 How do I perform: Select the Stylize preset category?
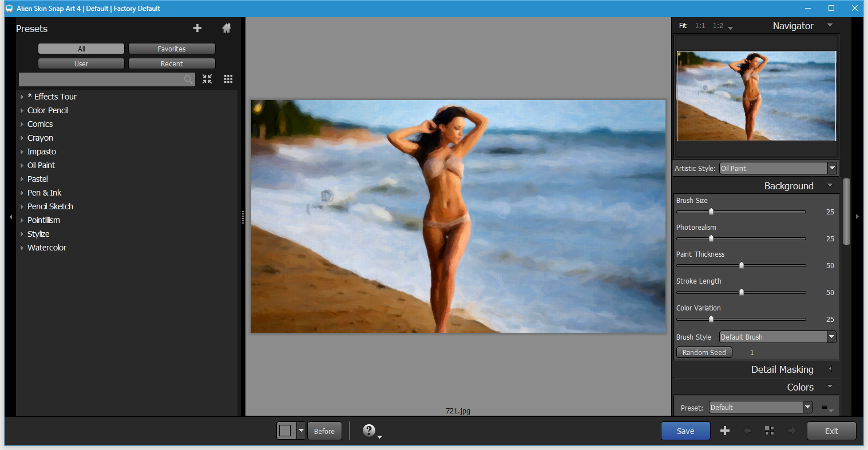(x=38, y=234)
